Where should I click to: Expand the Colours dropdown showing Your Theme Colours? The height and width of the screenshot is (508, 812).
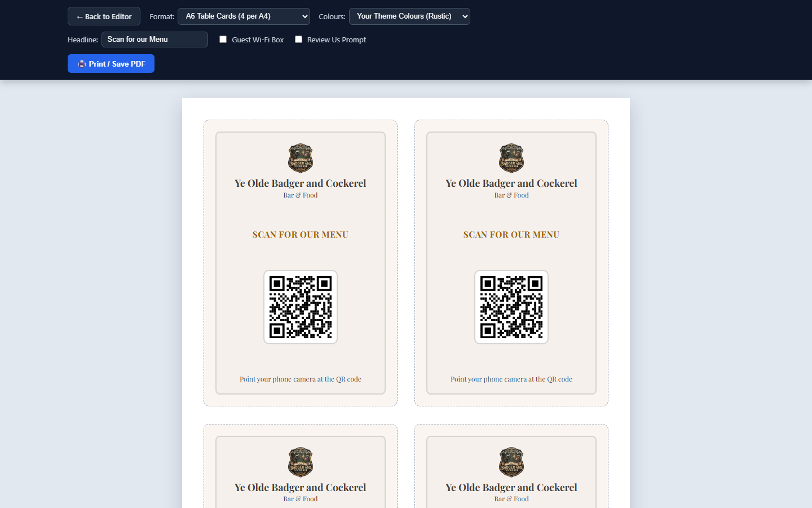tap(409, 16)
